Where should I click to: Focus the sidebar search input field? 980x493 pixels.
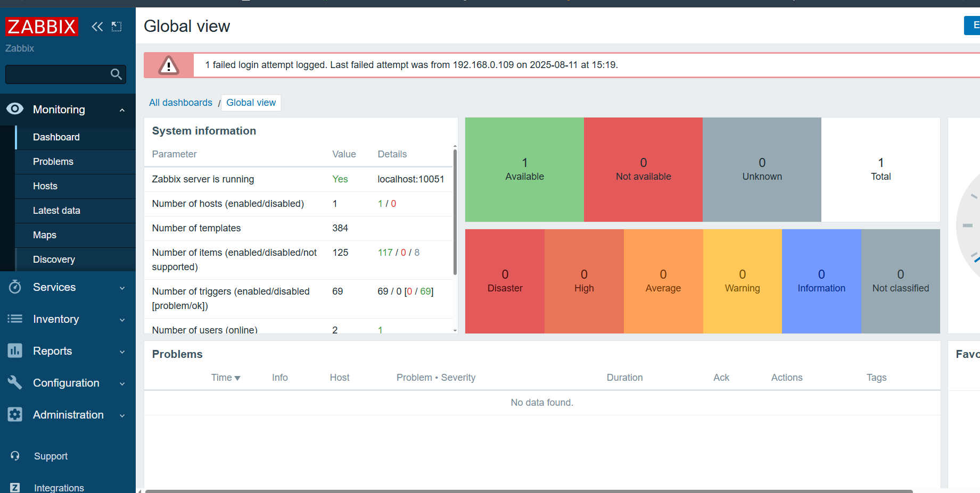pyautogui.click(x=57, y=74)
